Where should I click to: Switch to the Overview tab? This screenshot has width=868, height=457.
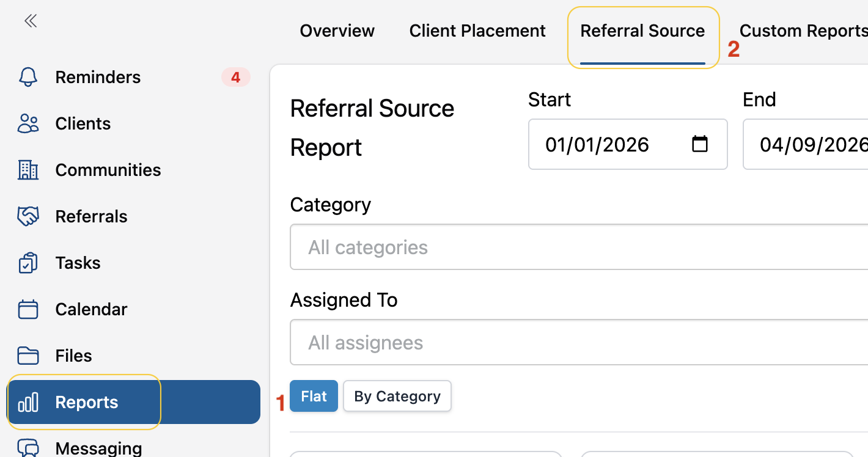[337, 31]
